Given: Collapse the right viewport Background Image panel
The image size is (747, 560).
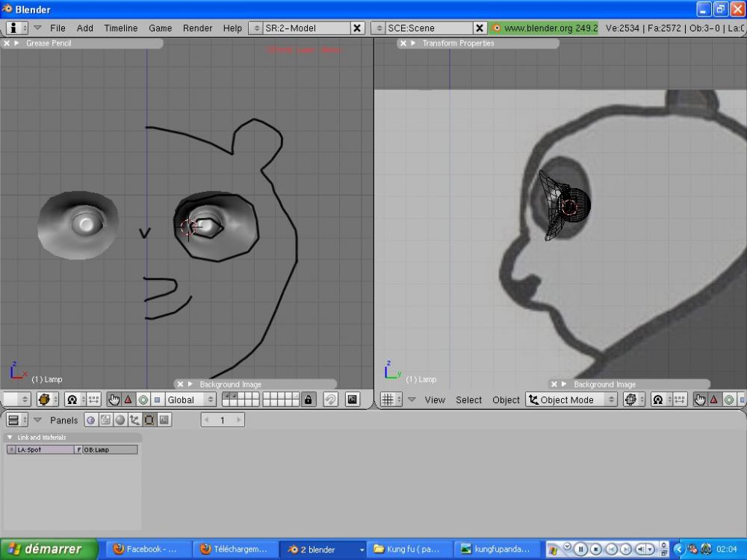Looking at the screenshot, I should click(x=564, y=385).
